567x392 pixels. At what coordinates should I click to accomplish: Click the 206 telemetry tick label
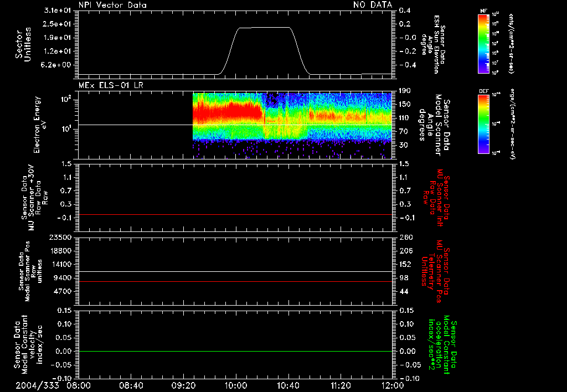[x=405, y=251]
